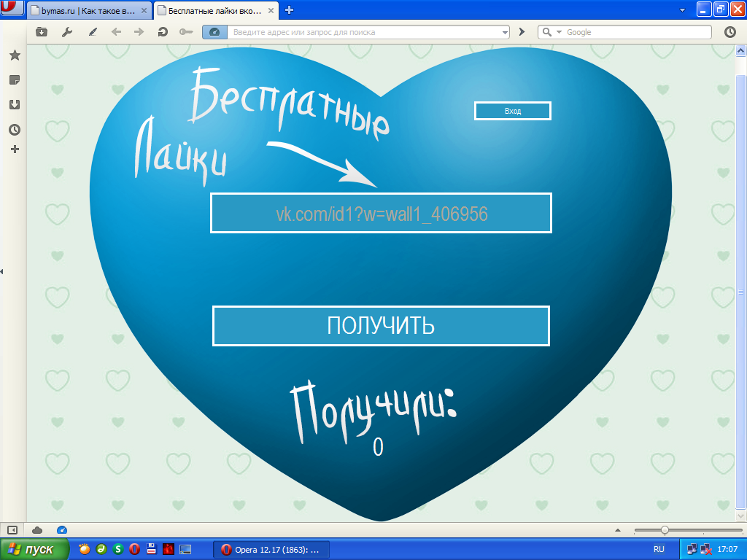The width and height of the screenshot is (747, 560).
Task: Click the reload page icon
Action: (163, 32)
